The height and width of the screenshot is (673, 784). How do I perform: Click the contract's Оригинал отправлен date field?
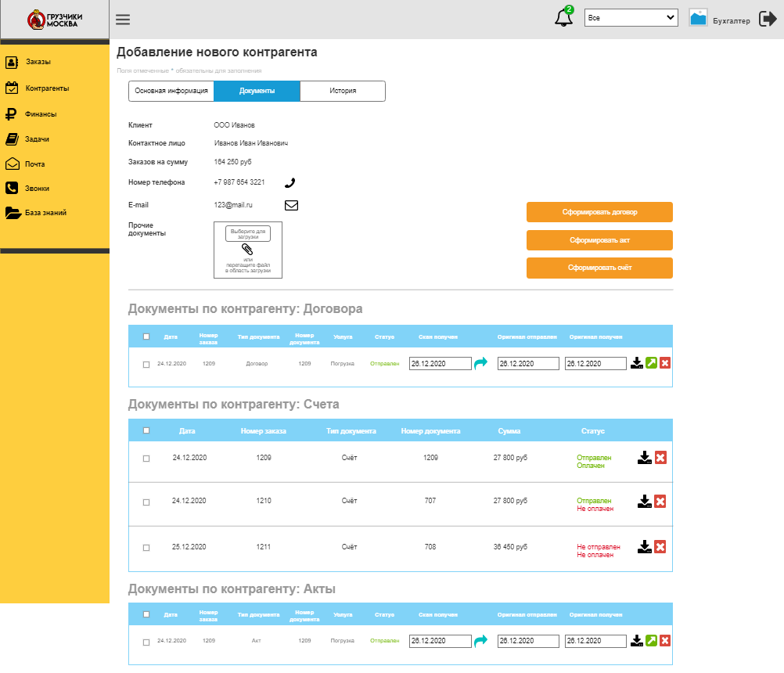(x=528, y=364)
